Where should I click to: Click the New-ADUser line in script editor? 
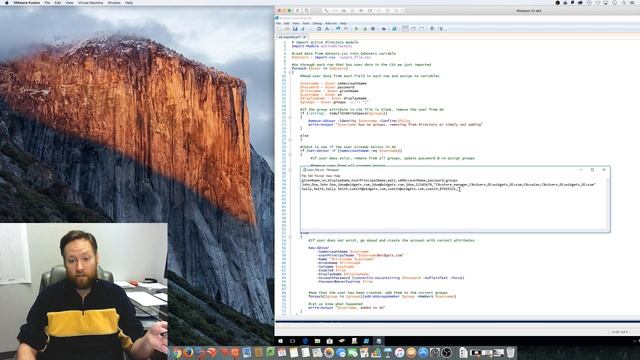318,248
